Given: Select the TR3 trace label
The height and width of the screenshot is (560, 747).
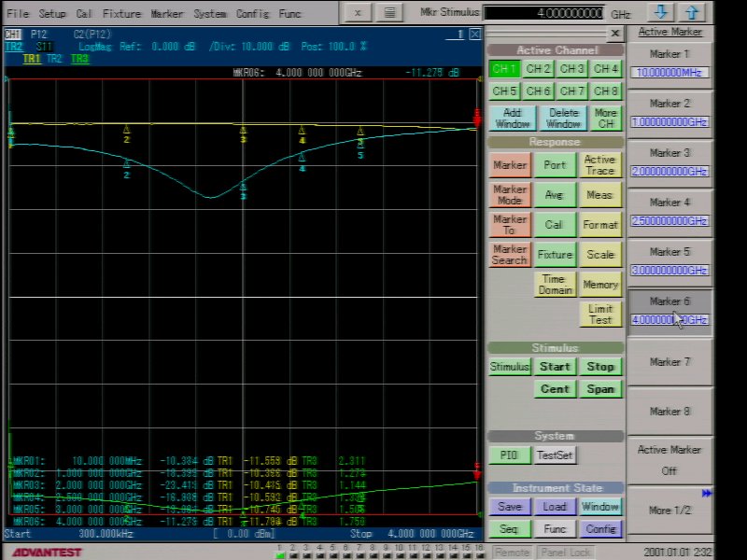Looking at the screenshot, I should [x=79, y=58].
